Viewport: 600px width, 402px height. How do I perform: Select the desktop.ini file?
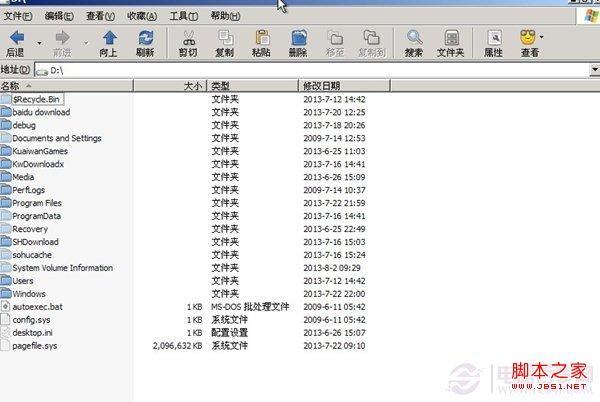click(x=33, y=333)
